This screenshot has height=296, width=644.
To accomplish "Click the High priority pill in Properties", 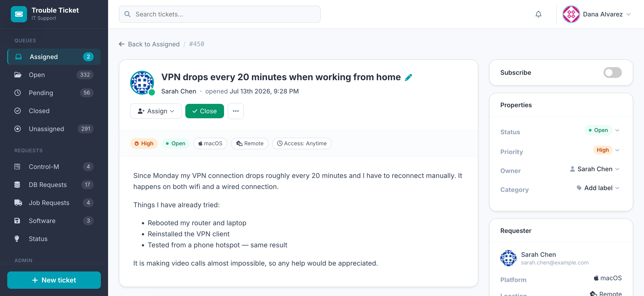I will point(603,150).
